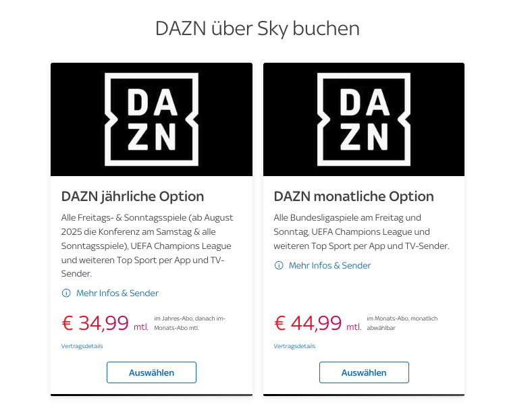
Task: Click the info icon in the yearly option card
Action: point(66,293)
